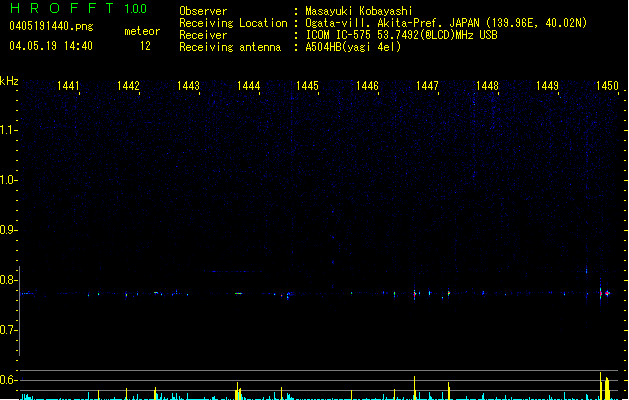Click the green echo streak below 1444

[x=239, y=293]
